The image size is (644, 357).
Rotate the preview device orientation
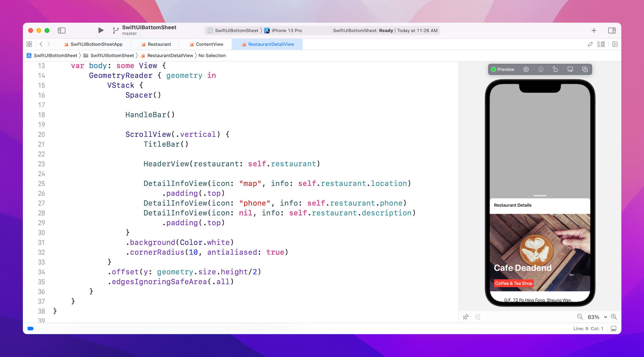click(555, 70)
